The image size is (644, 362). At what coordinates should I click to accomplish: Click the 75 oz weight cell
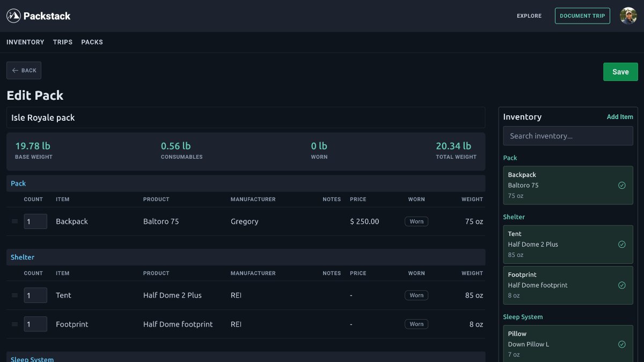click(474, 221)
